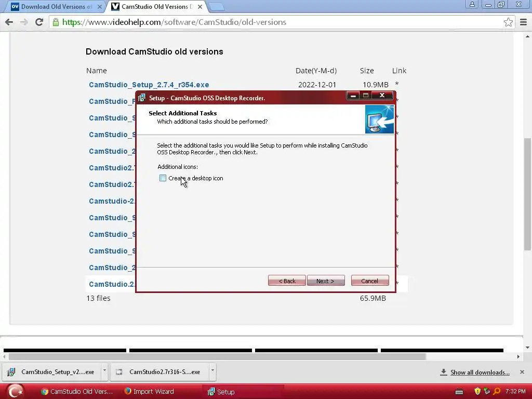Cancel the CamStudio setup wizard
532x399 pixels.
click(x=370, y=281)
